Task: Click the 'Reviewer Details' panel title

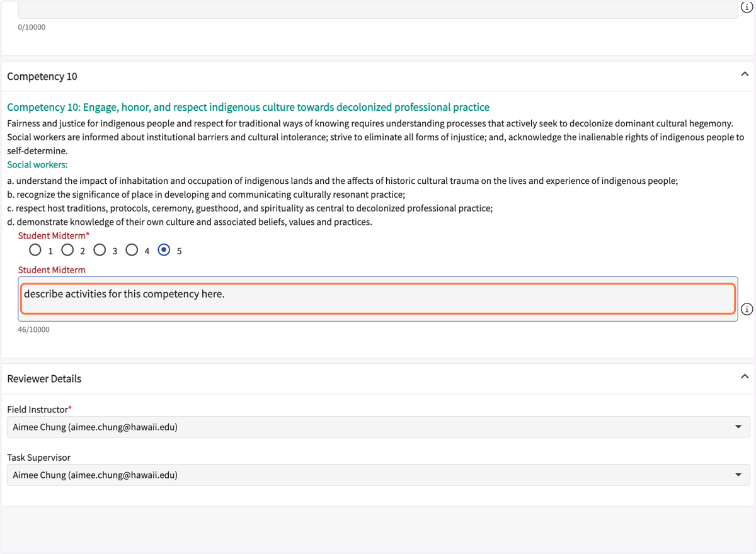Action: [x=44, y=378]
